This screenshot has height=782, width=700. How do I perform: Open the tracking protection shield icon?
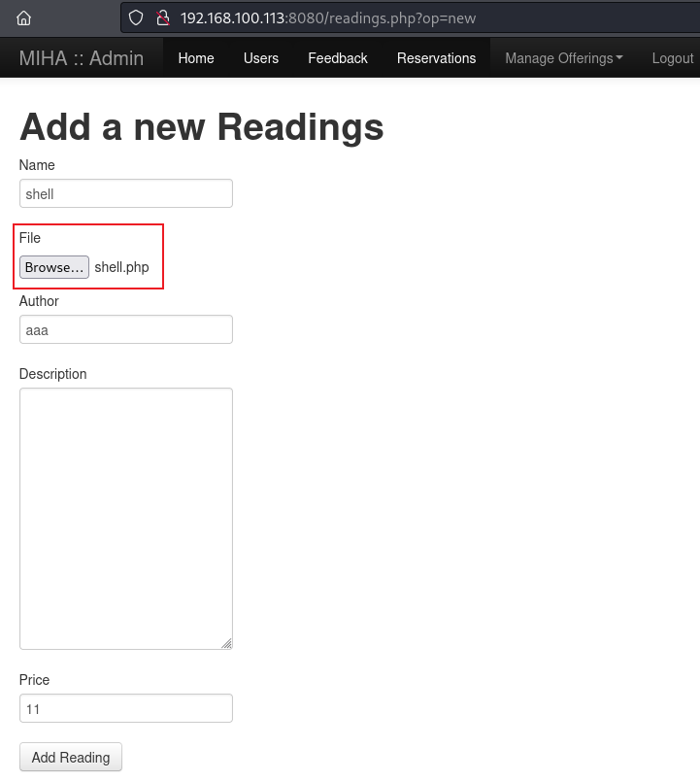[x=136, y=17]
